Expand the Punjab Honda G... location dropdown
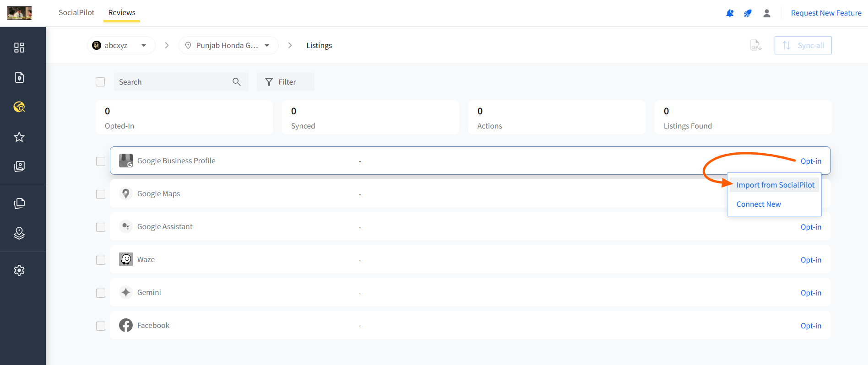Image resolution: width=868 pixels, height=365 pixels. coord(228,45)
